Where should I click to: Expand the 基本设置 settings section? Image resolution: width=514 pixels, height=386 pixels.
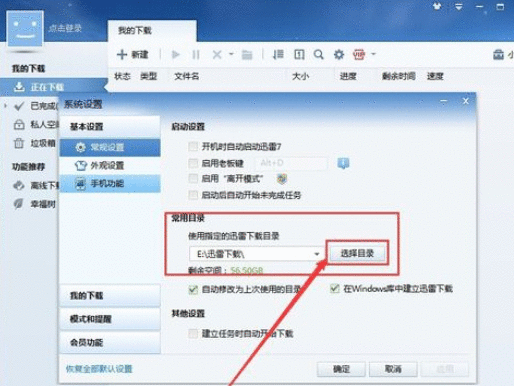[110, 127]
